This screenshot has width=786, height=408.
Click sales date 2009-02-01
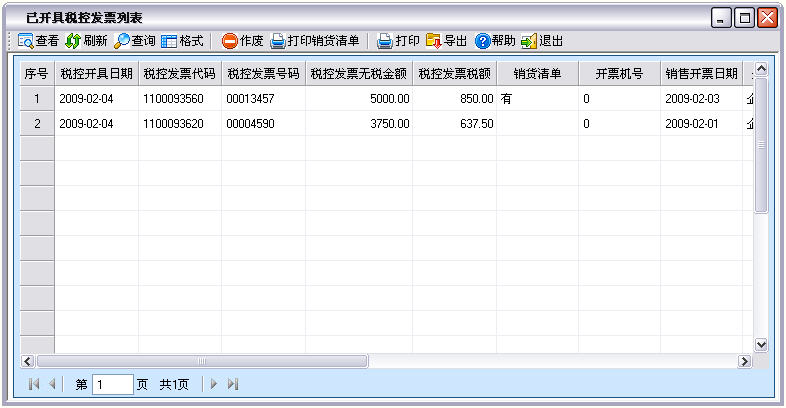click(702, 124)
